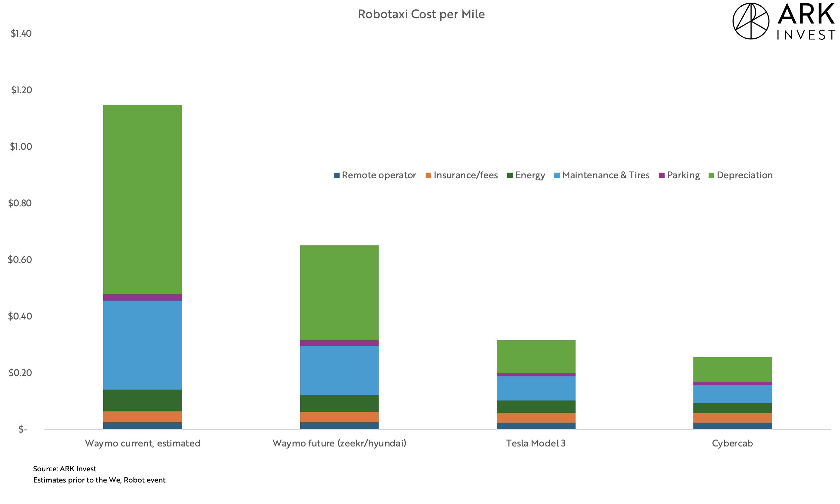Click the $0.60 y-axis value
The image size is (840, 504).
tap(20, 260)
